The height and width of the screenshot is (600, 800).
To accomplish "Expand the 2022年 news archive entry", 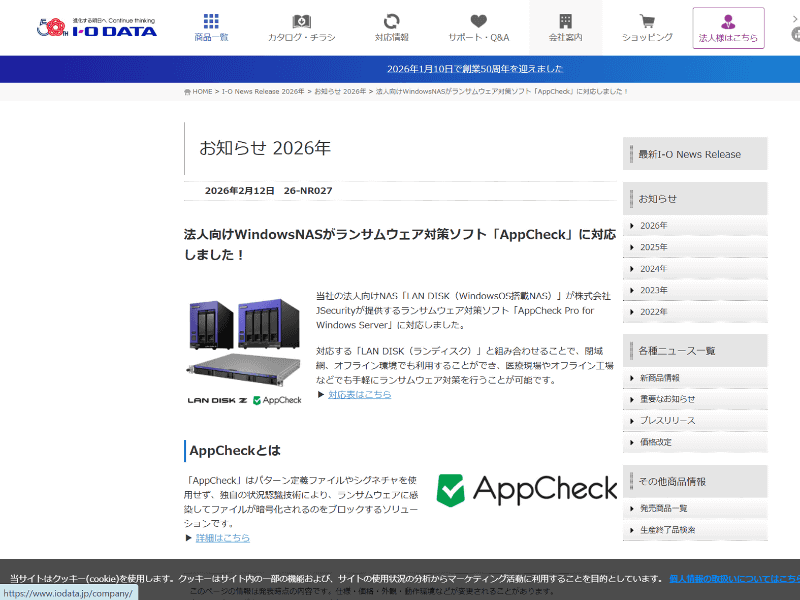I will (x=695, y=312).
